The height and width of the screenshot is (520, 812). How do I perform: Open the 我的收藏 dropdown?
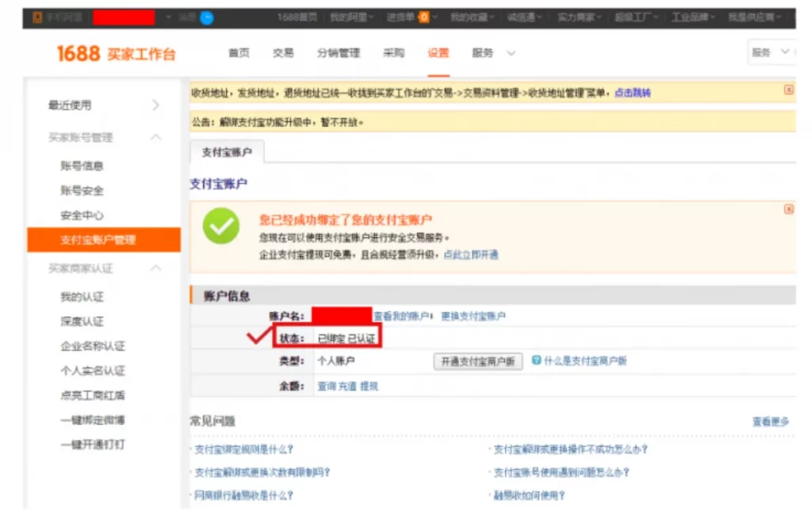(x=472, y=17)
